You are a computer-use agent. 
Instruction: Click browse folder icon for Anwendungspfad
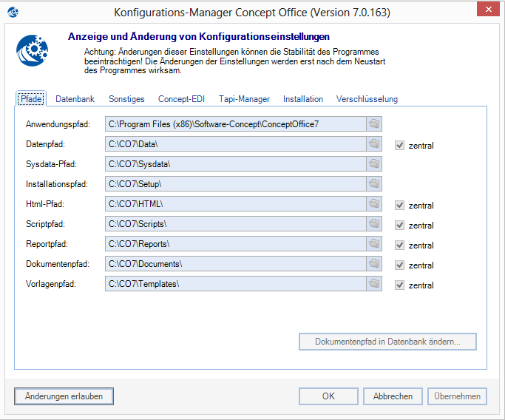tap(374, 123)
